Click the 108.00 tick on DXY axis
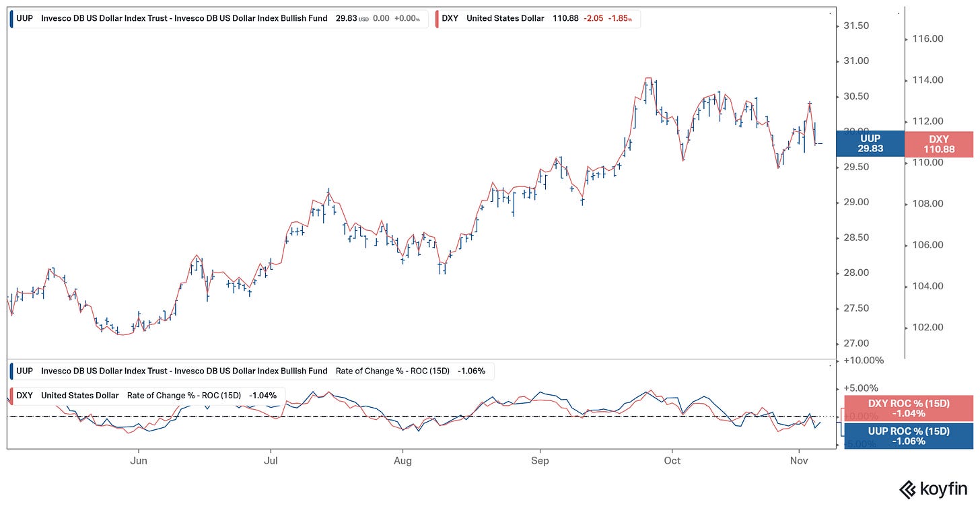This screenshot has width=980, height=506. tap(929, 204)
